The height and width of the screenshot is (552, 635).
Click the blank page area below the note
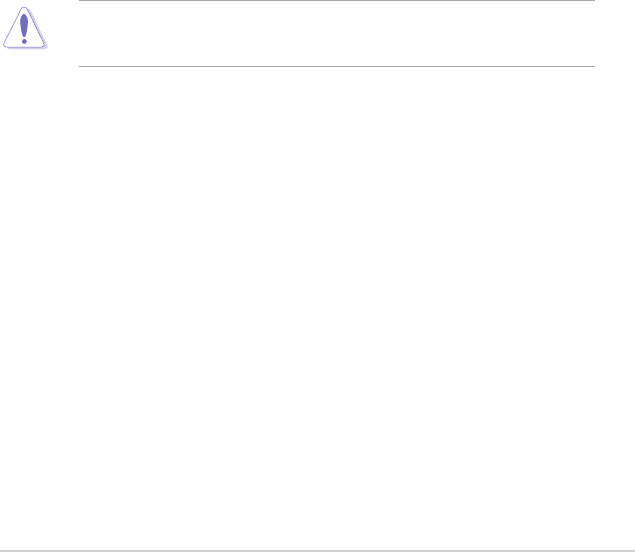tap(318, 308)
